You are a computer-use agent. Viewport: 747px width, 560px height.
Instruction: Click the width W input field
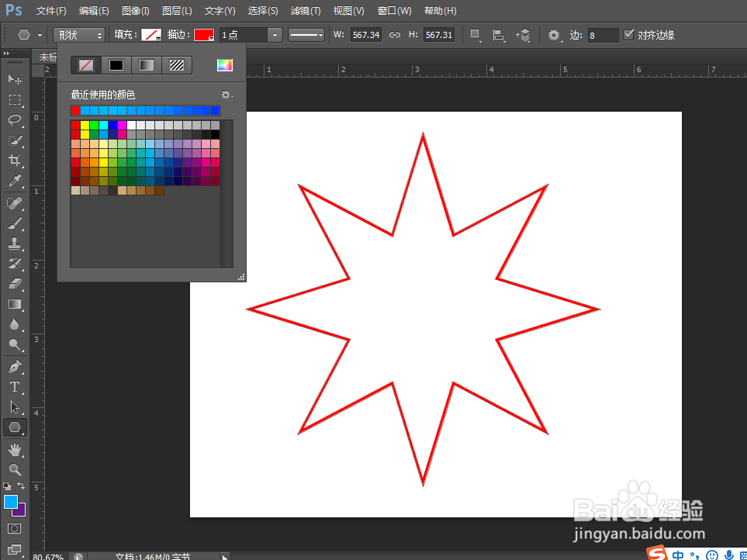(x=366, y=35)
